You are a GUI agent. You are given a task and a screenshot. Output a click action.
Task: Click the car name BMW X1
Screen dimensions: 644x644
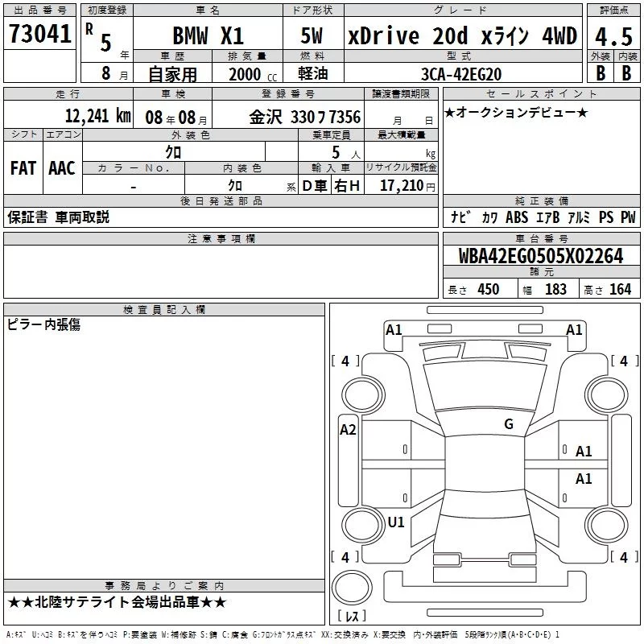[208, 35]
